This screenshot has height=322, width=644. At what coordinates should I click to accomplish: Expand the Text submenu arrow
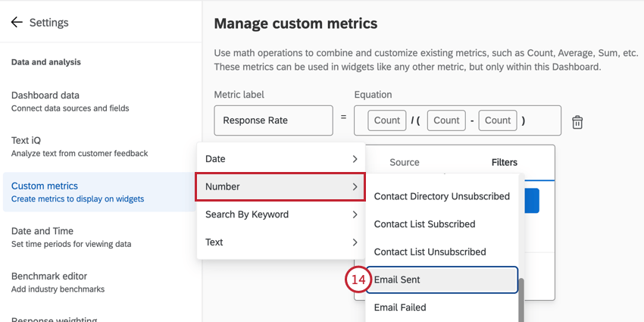[x=355, y=242]
